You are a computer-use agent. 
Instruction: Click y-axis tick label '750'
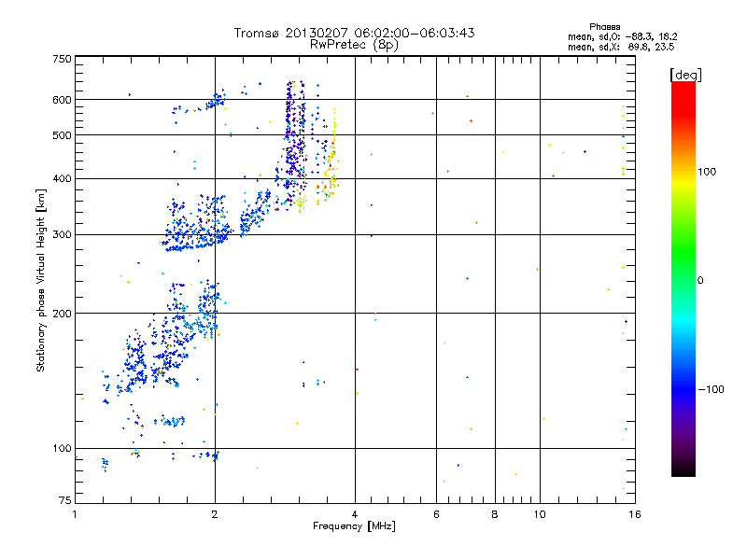point(62,59)
